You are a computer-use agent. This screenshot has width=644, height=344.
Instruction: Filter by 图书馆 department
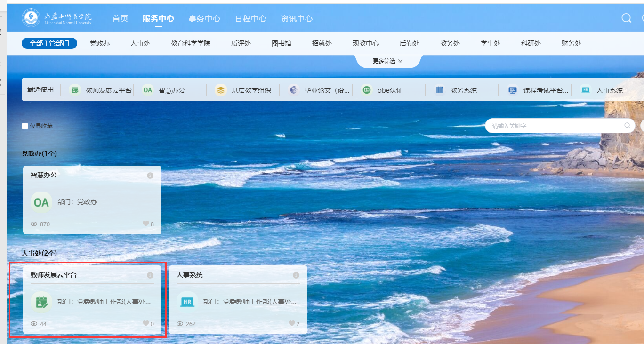(x=282, y=43)
